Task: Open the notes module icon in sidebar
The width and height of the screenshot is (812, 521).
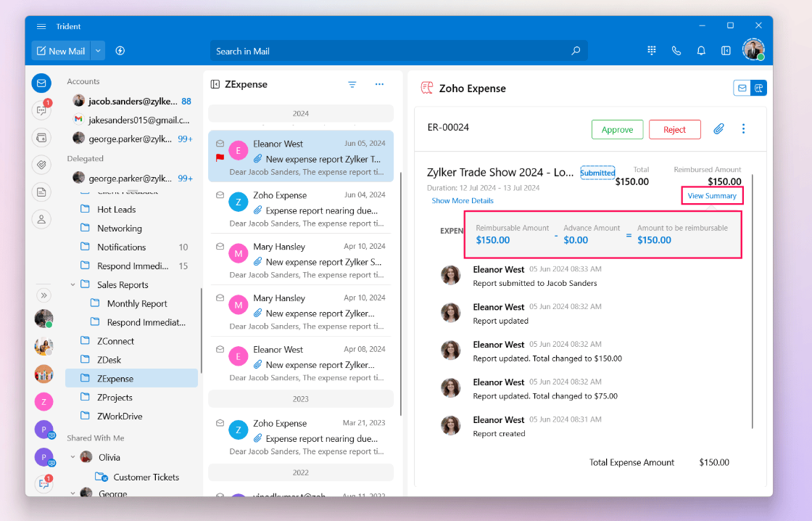Action: [x=41, y=192]
